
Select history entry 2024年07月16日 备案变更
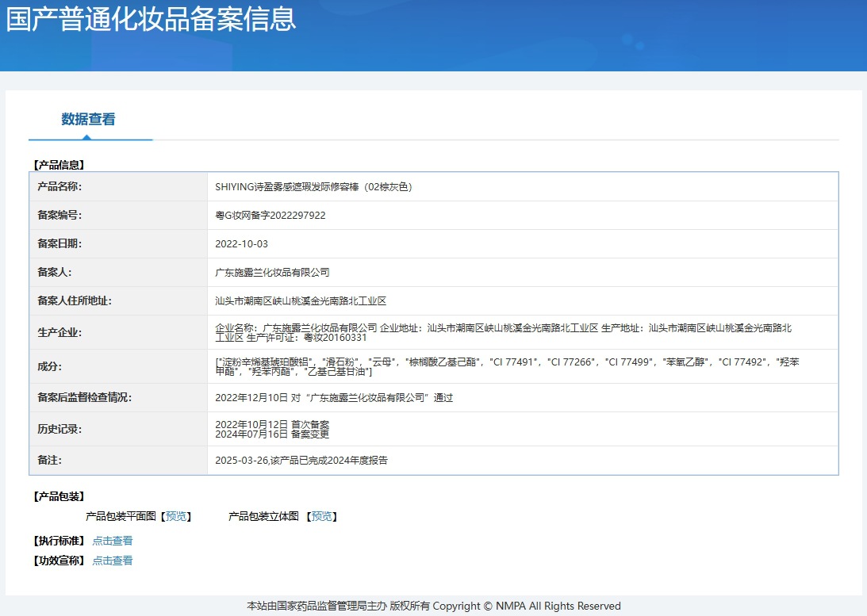(x=272, y=434)
